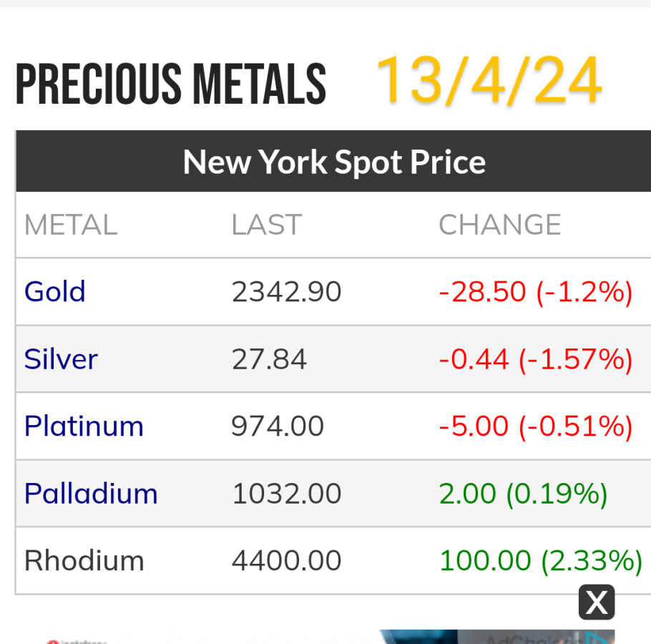Open the Gold metal link
Image resolution: width=651 pixels, height=644 pixels.
[x=55, y=292]
